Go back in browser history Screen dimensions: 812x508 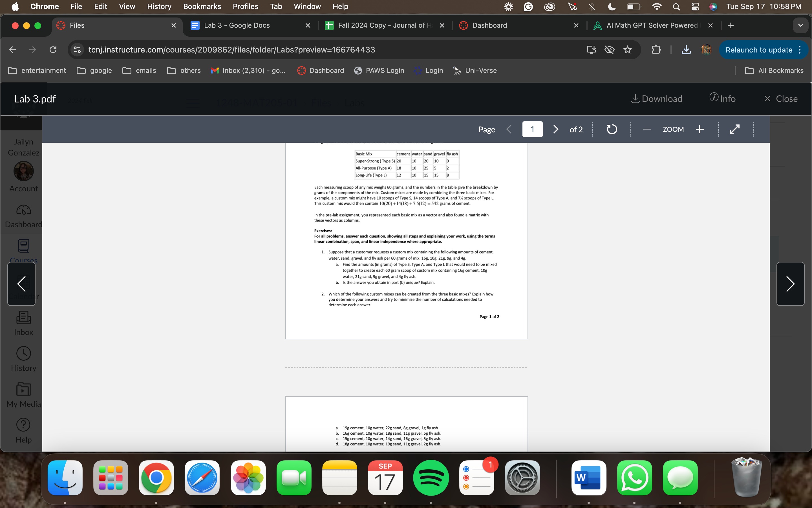[12, 50]
